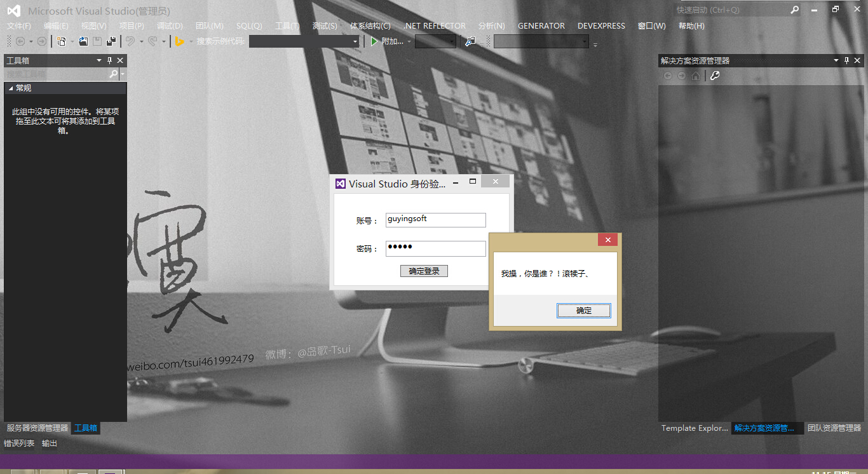The width and height of the screenshot is (868, 474).
Task: Click the Bing code search icon
Action: [x=180, y=41]
